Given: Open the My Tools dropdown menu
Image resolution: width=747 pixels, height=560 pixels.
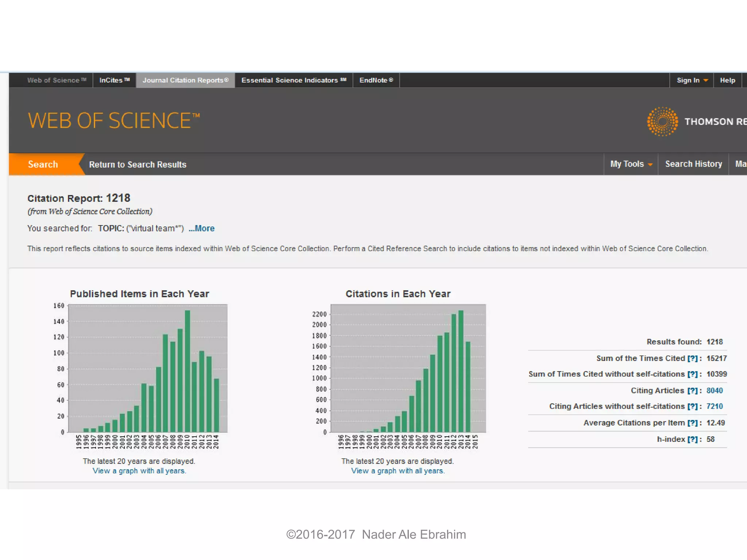Looking at the screenshot, I should pos(631,164).
